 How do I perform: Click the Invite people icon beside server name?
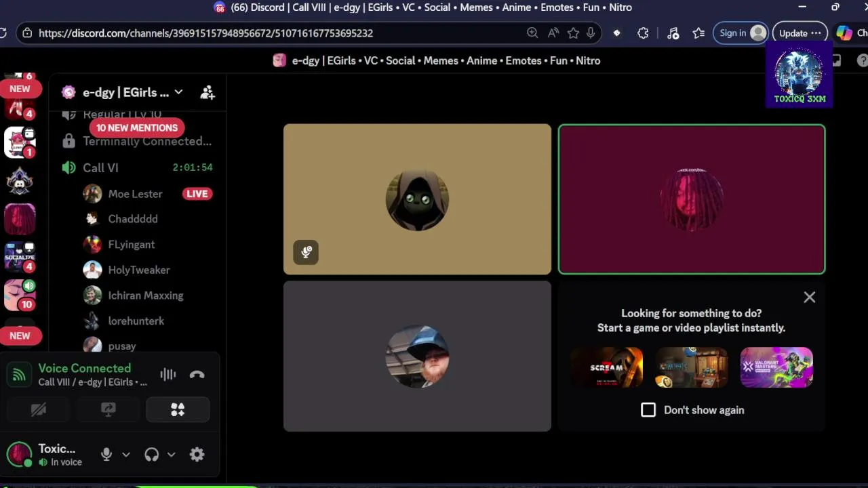point(208,93)
